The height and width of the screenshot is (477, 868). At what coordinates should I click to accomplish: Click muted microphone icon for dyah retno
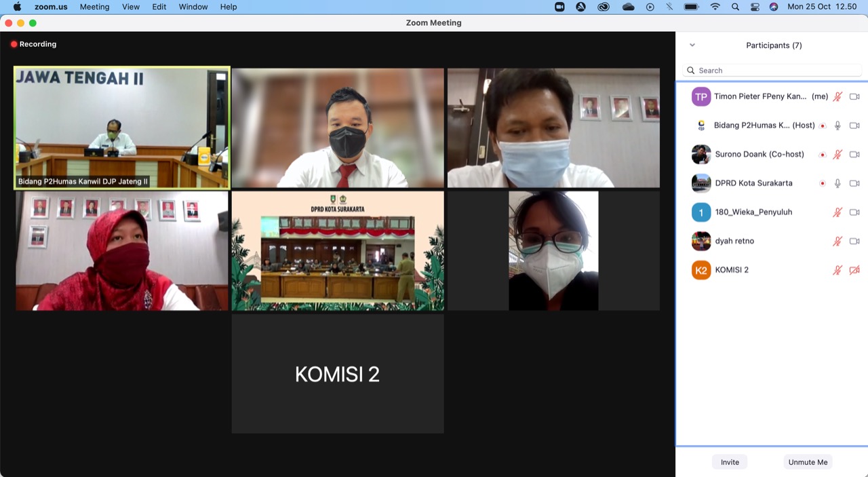[x=837, y=241]
